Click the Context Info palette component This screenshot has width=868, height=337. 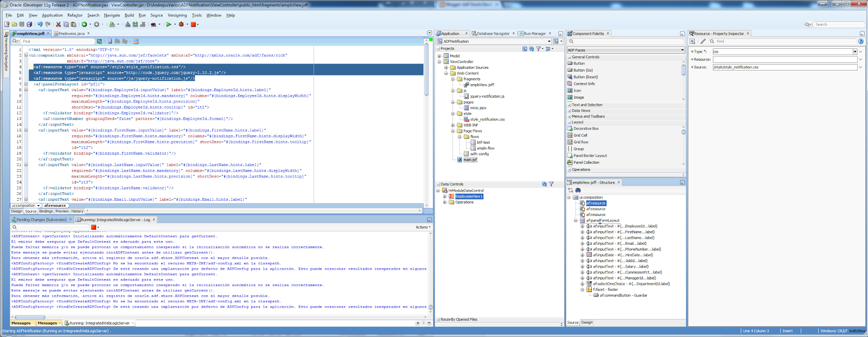click(584, 84)
